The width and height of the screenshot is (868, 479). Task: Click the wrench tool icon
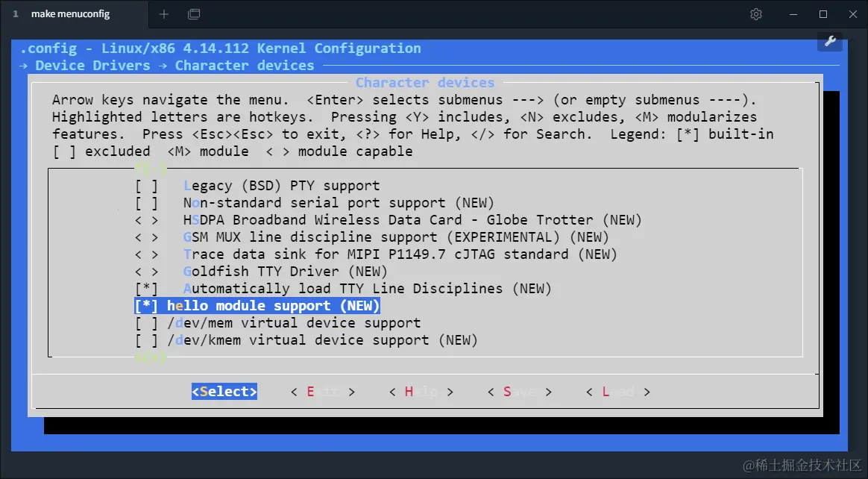pyautogui.click(x=830, y=41)
